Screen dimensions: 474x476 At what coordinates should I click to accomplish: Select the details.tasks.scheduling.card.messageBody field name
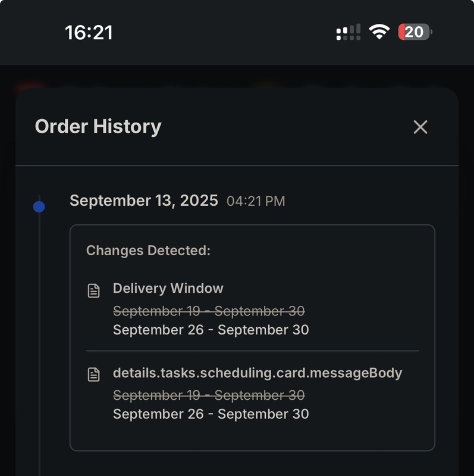pyautogui.click(x=258, y=373)
